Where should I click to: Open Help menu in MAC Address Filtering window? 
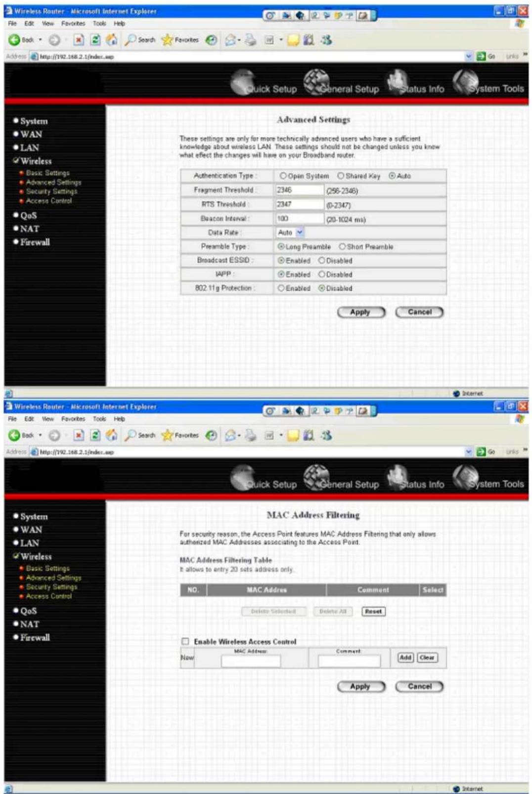[x=120, y=419]
